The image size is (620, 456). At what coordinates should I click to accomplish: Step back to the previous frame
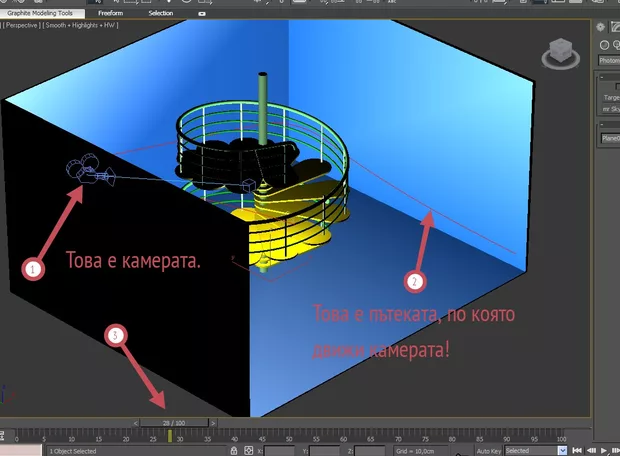(x=591, y=451)
